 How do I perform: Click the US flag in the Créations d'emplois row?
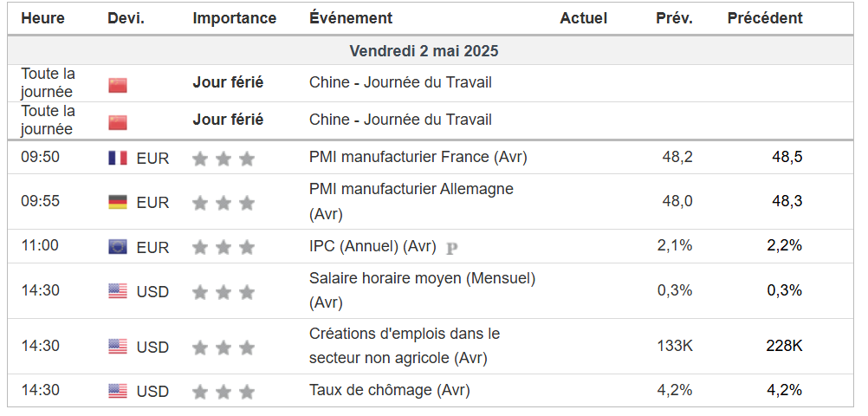pyautogui.click(x=118, y=347)
